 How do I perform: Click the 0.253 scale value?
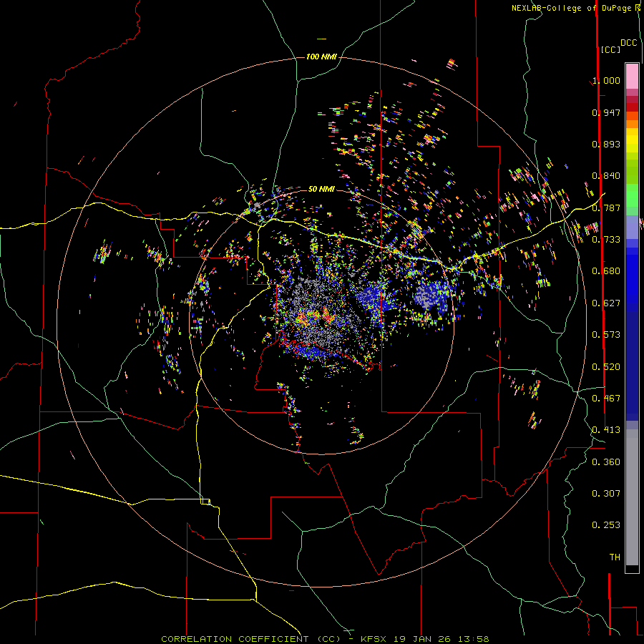(606, 525)
